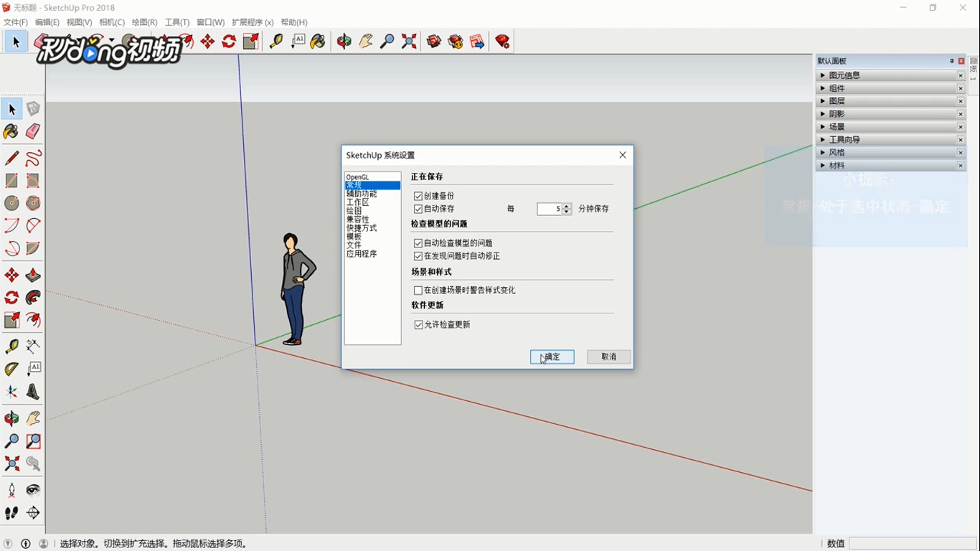Select the Protractor tool
This screenshot has width=980, height=551.
click(x=11, y=369)
